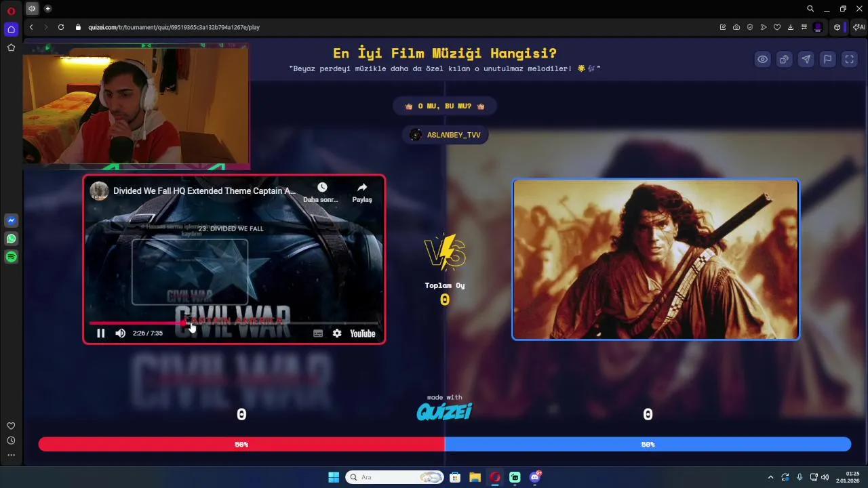Add page to bookmarks heart
868x488 pixels.
pyautogui.click(x=777, y=27)
